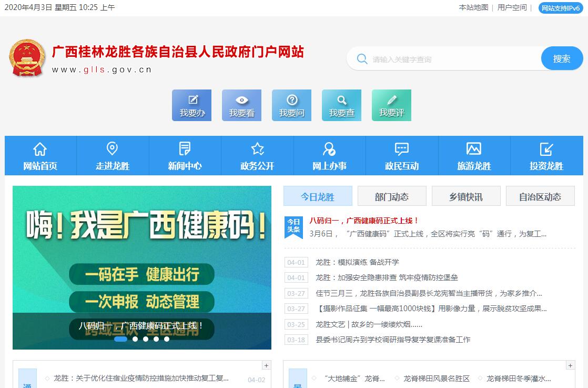This screenshot has width=588, height=388.
Task: Click the 我要问 question mark icon
Action: pos(291,105)
